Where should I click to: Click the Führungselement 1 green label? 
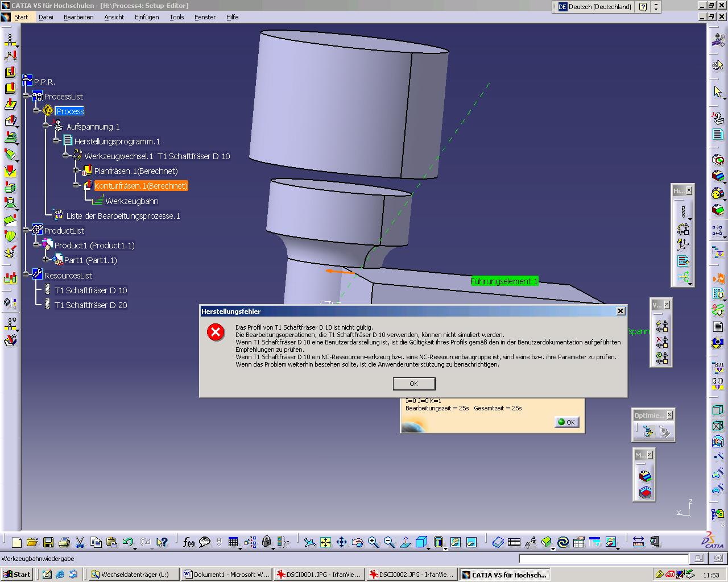[x=504, y=281]
